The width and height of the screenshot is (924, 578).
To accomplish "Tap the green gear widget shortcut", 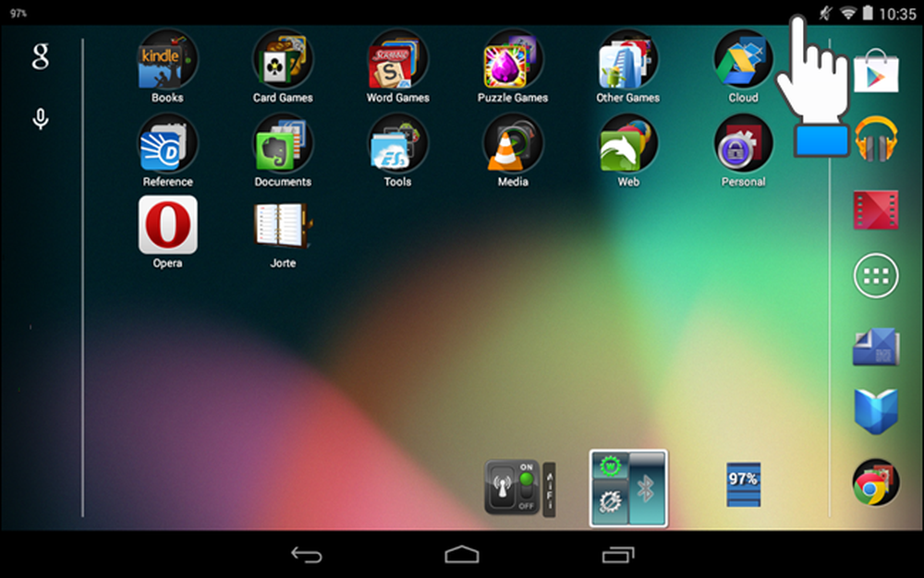I will pos(611,466).
